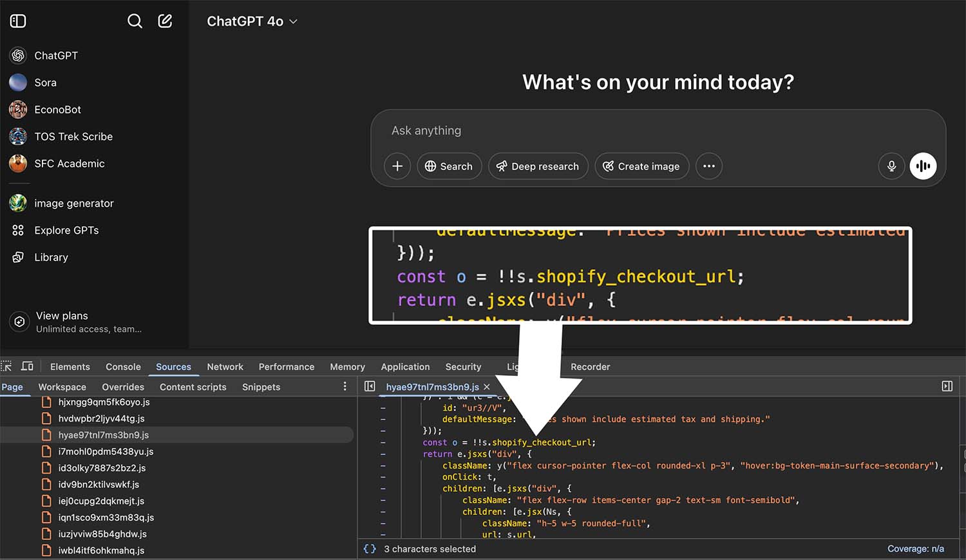Close the hyae97tnl7ms3bn9.js editor tab
This screenshot has width=966, height=560.
[487, 387]
